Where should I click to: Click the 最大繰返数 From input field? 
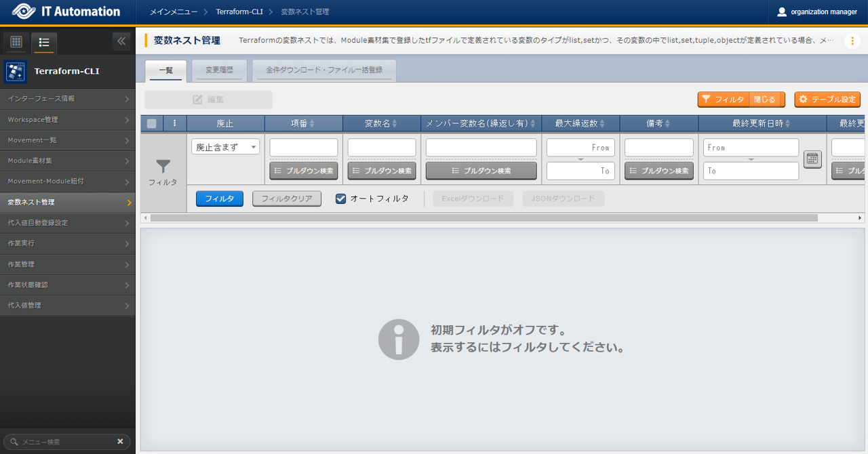pos(580,147)
